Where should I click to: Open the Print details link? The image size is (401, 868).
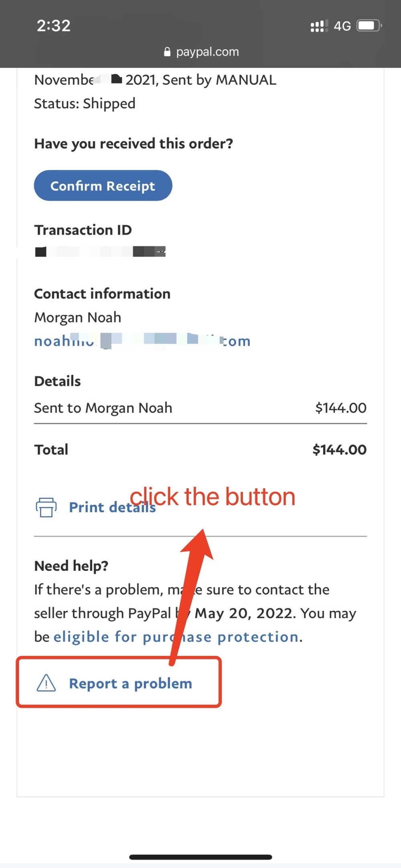112,507
